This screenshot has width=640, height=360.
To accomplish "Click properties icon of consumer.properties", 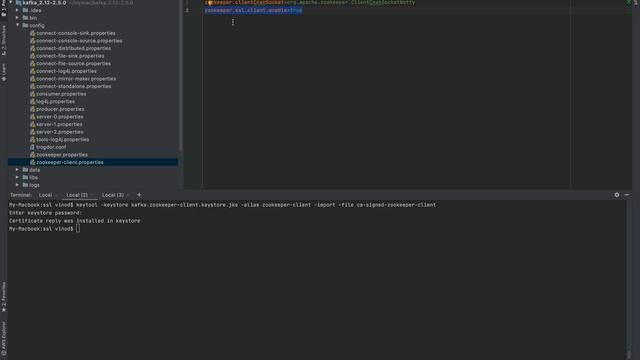I will [x=32, y=94].
